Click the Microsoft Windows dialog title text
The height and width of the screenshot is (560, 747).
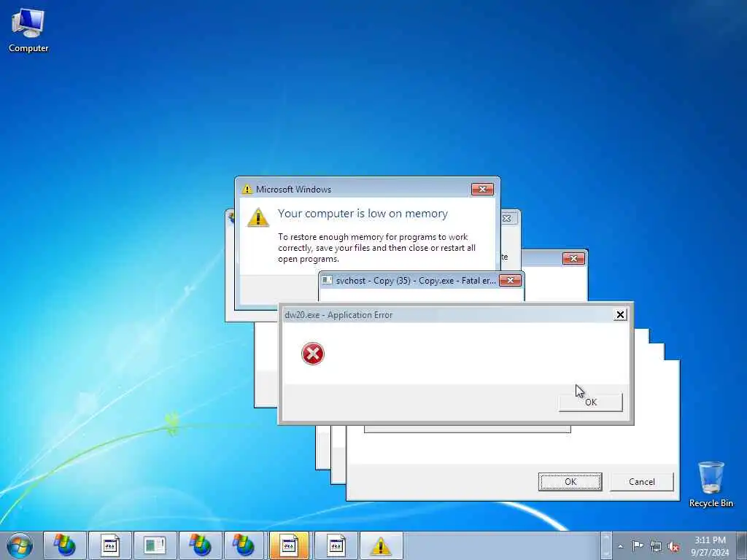click(293, 190)
